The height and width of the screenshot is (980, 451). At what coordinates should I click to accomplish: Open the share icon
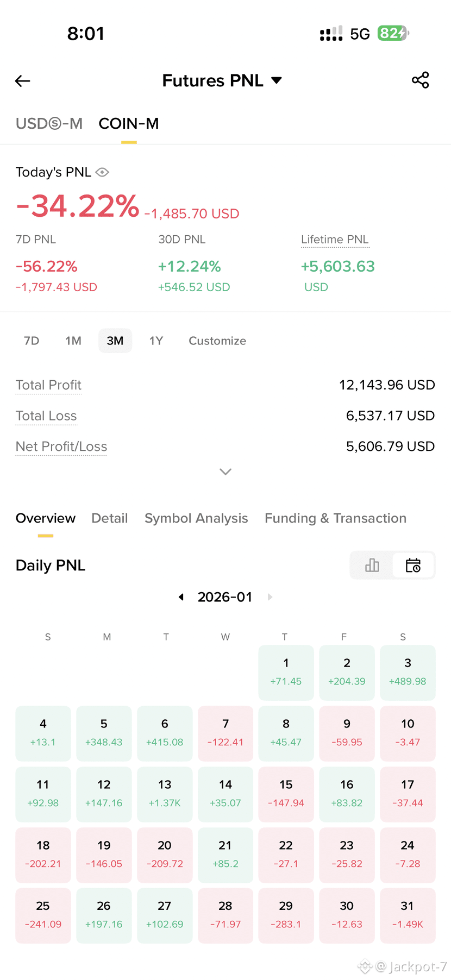pos(421,80)
